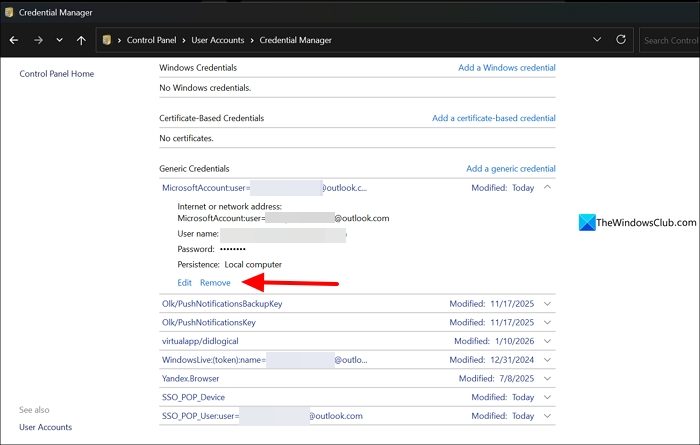Click the address bar Control Panel icon

pos(106,40)
